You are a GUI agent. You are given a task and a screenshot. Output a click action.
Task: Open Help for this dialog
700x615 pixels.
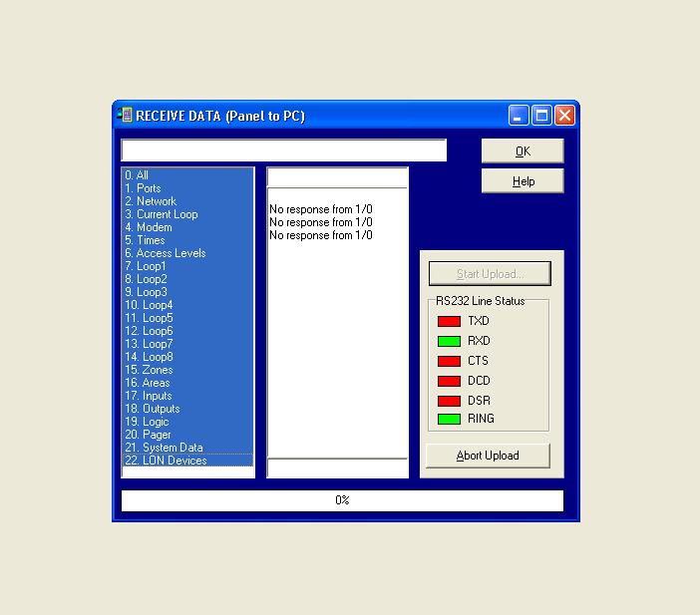[523, 181]
